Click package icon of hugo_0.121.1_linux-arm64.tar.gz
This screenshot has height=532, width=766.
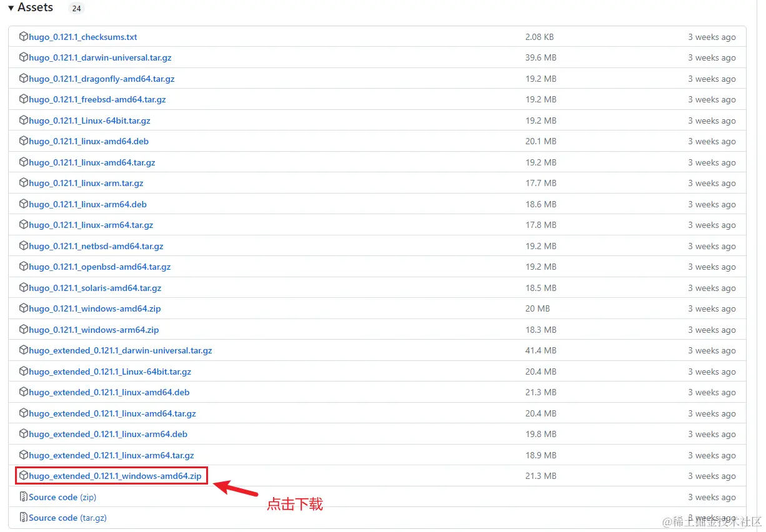click(x=24, y=225)
